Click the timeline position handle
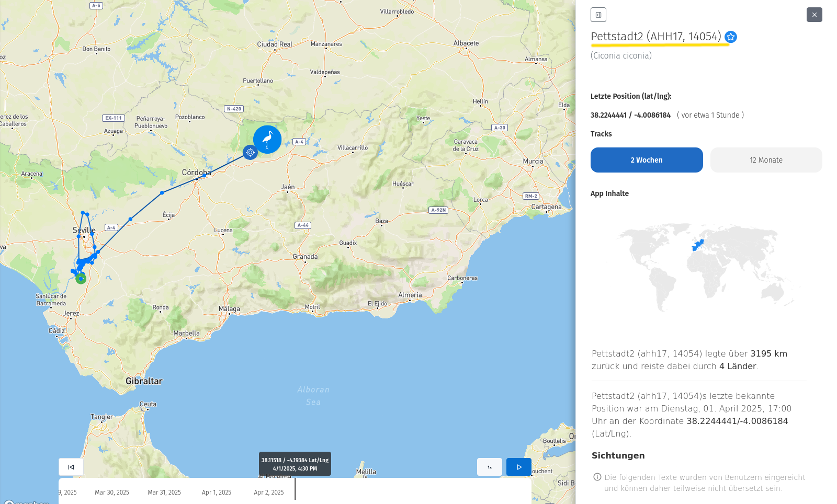Screen dimensions: 837x504 click(x=295, y=489)
